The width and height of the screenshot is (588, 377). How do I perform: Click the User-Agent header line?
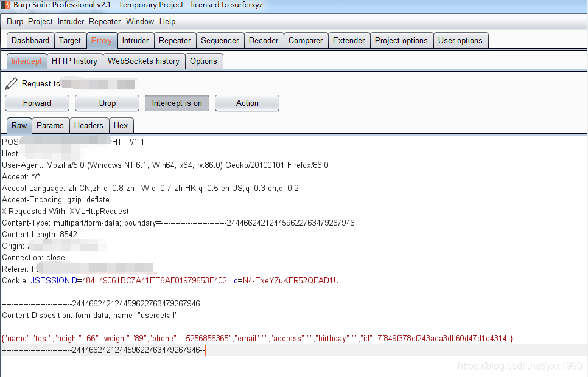coord(165,165)
